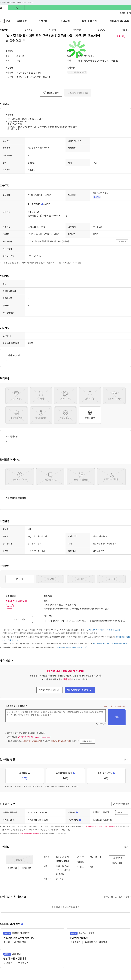The image size is (131, 980).
Task: Open the POP제작 직원모집 posting
Action: pos(79,938)
